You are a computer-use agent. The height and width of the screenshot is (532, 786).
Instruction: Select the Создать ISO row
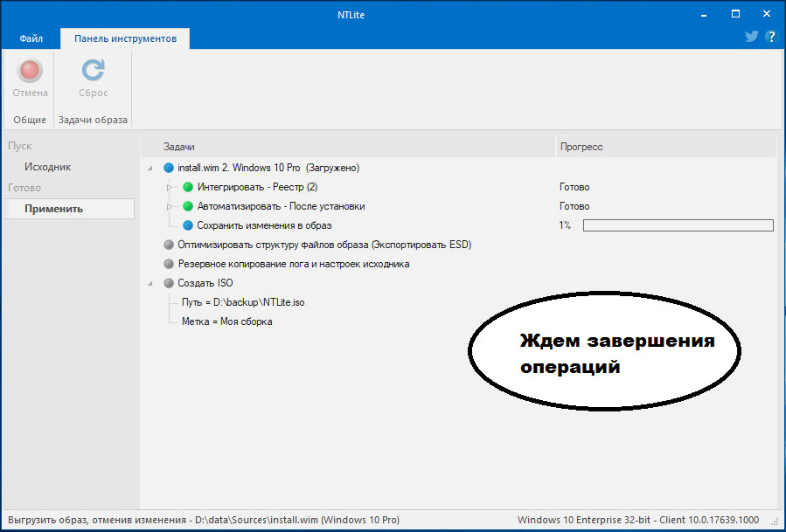point(205,283)
